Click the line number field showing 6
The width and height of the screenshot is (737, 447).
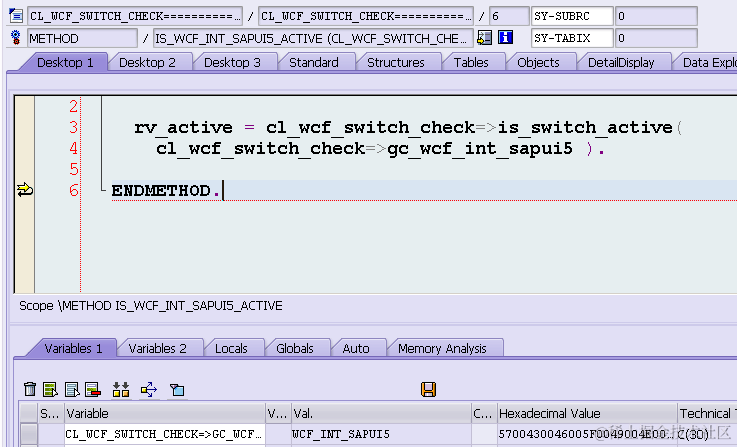tap(509, 16)
